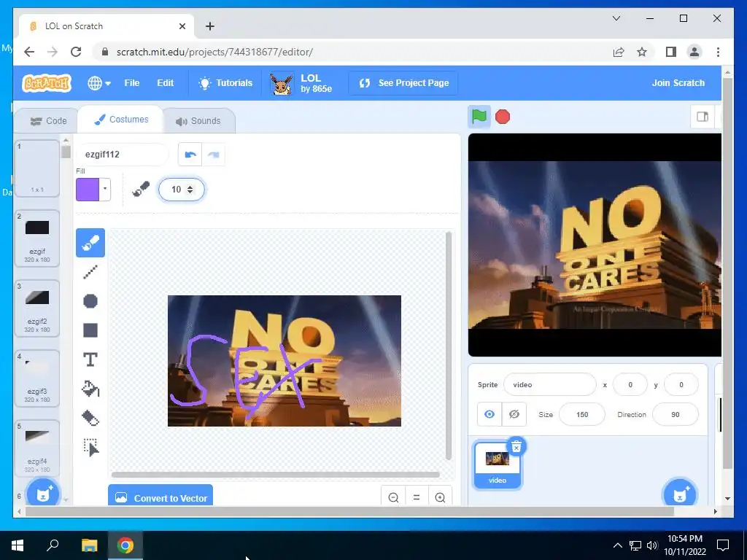The height and width of the screenshot is (560, 747).
Task: Choose the Select marquee tool
Action: (x=90, y=448)
